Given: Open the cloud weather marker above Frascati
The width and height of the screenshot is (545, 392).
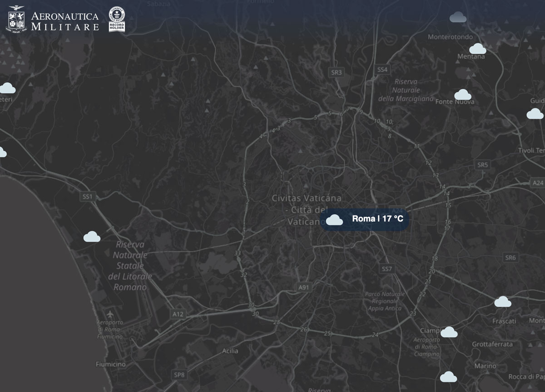Looking at the screenshot, I should (x=502, y=302).
